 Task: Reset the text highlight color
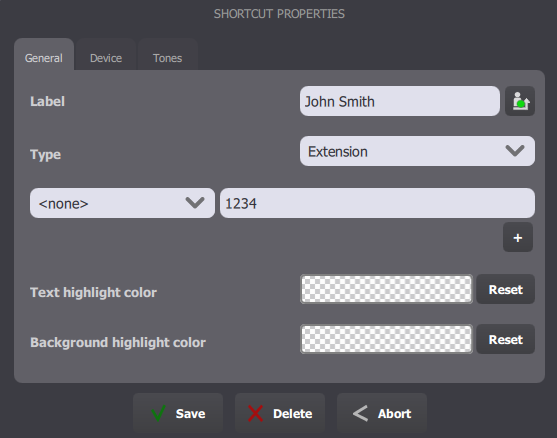coord(505,290)
